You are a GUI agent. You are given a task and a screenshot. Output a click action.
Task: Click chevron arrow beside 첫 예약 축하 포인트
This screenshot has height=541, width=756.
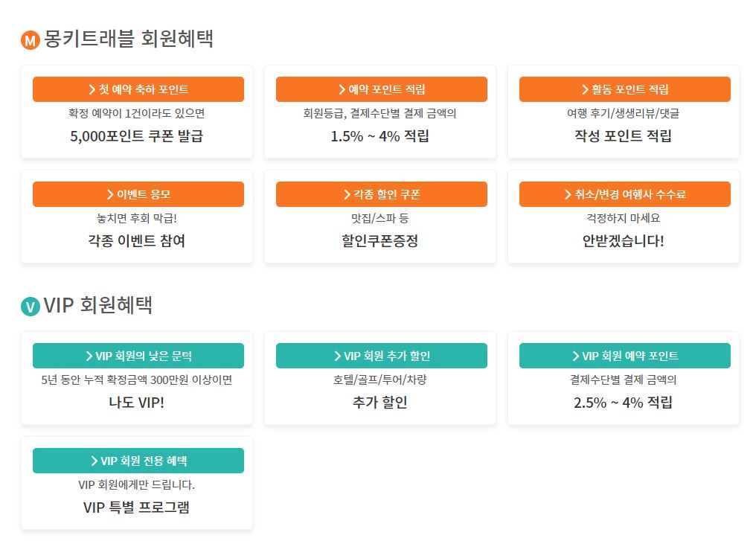point(92,89)
